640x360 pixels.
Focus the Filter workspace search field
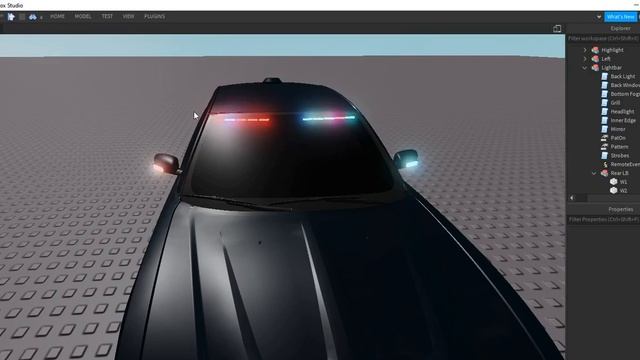point(603,38)
